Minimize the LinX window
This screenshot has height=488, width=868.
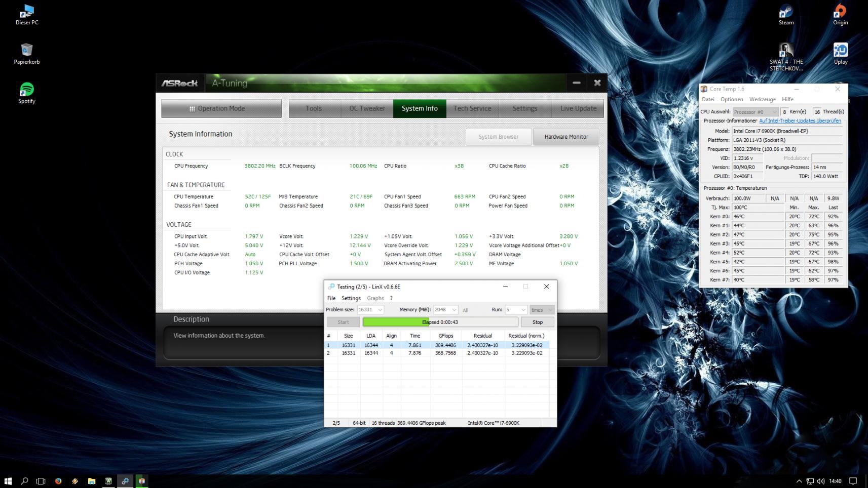pyautogui.click(x=505, y=287)
